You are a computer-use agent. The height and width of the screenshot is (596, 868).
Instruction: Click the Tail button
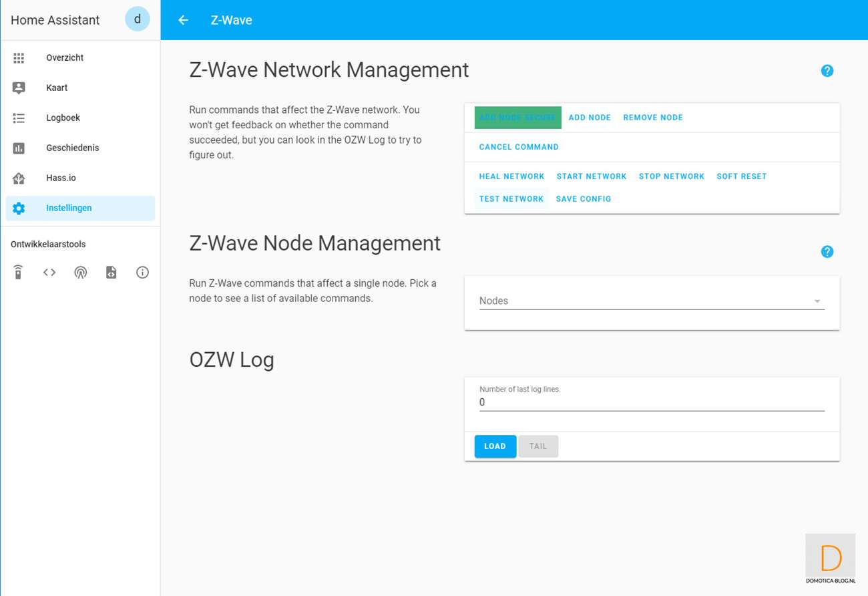click(x=538, y=446)
